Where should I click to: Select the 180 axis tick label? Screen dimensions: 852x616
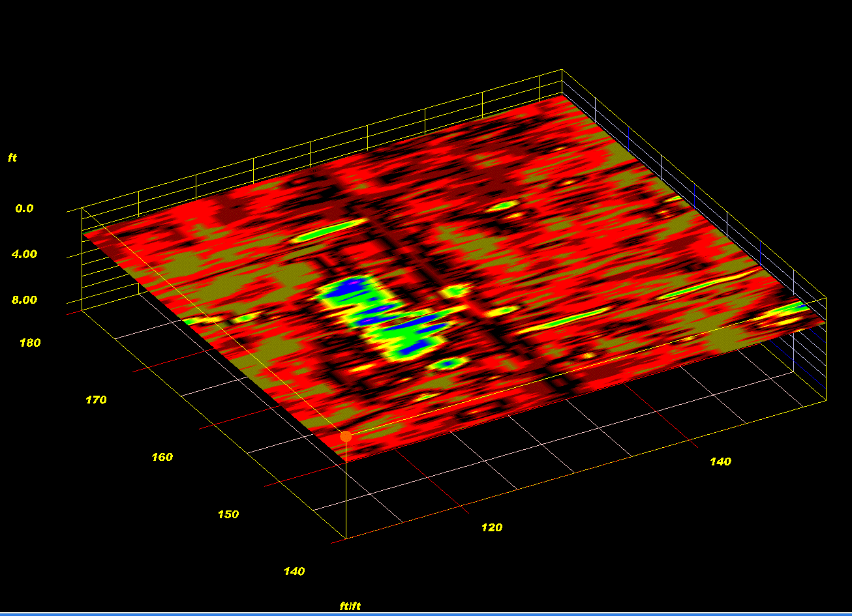30,342
